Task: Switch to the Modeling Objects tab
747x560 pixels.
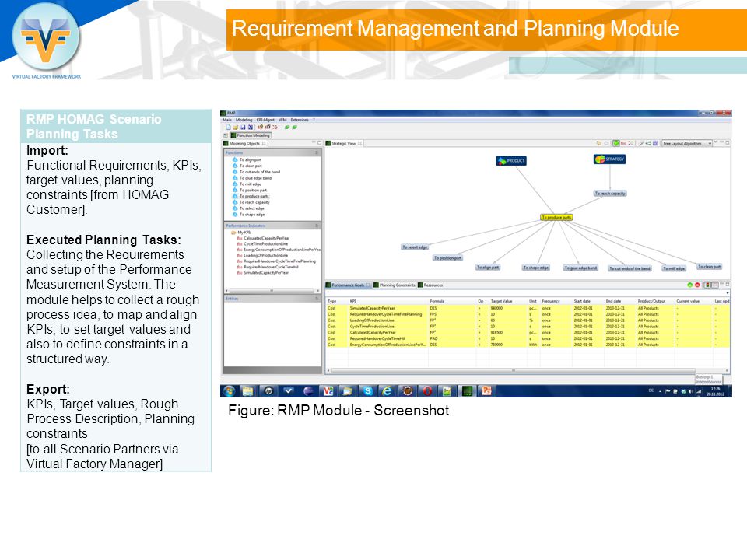Action: click(x=244, y=143)
